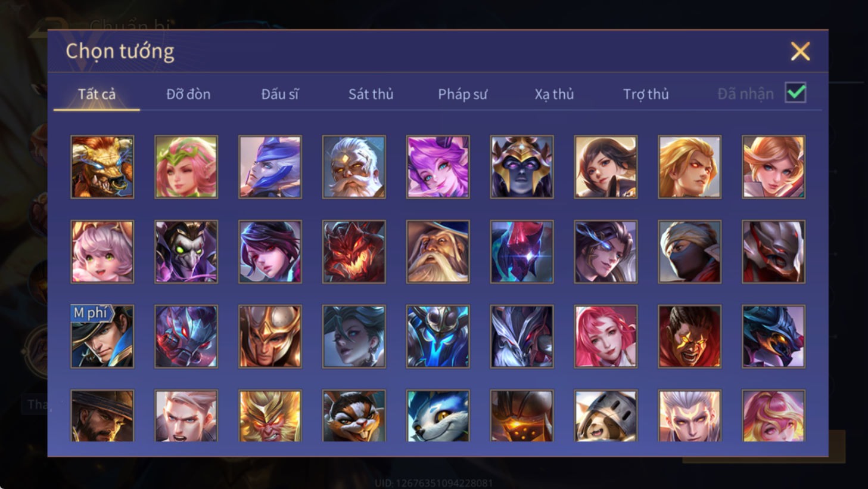This screenshot has height=489, width=868.
Task: Select the golden monkey king hero portrait
Action: (x=270, y=416)
